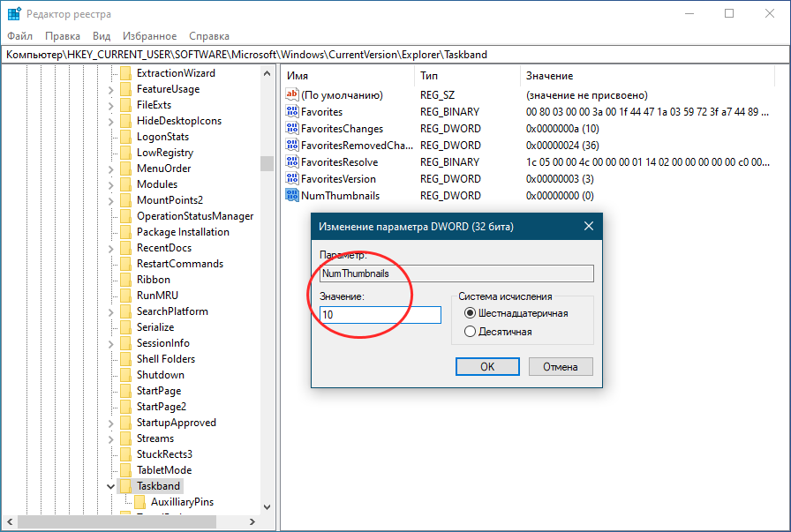This screenshot has height=532, width=791.
Task: Expand the SearchPlatform tree node
Action: point(111,312)
